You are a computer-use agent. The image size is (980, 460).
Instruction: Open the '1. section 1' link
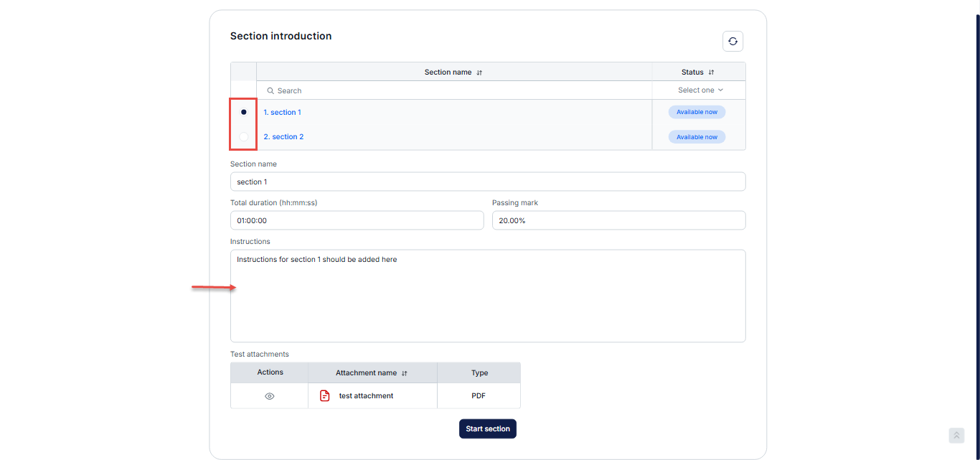282,113
